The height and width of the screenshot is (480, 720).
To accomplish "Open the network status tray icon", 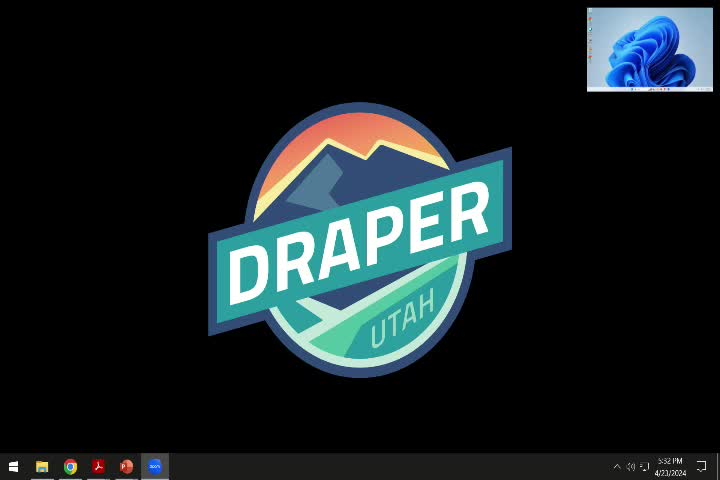I will click(645, 467).
